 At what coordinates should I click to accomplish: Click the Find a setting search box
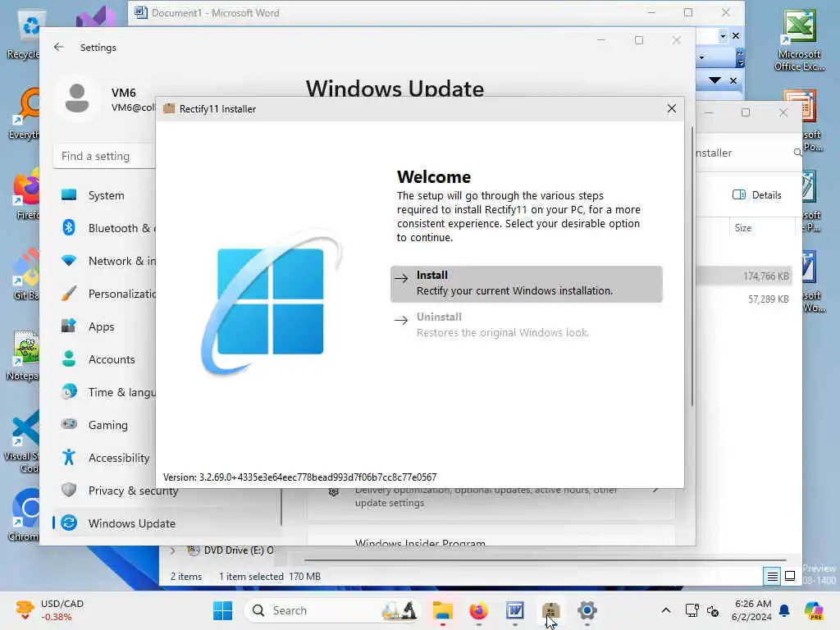tap(104, 156)
